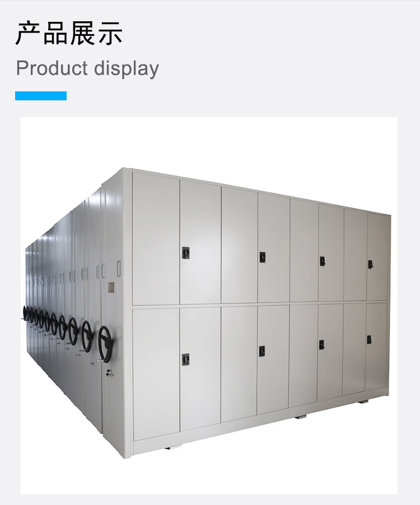Click the blue accent bar under the title
This screenshot has height=505, width=420.
(41, 96)
